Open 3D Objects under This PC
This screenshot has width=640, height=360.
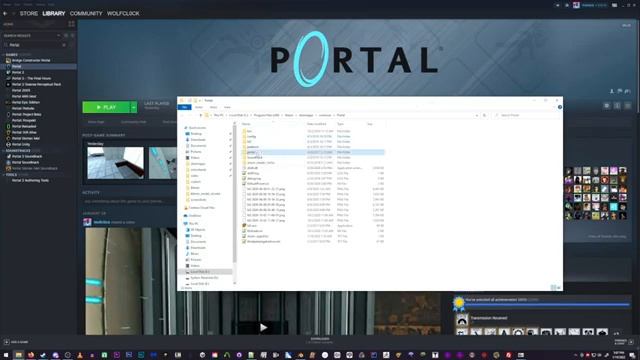(x=198, y=230)
